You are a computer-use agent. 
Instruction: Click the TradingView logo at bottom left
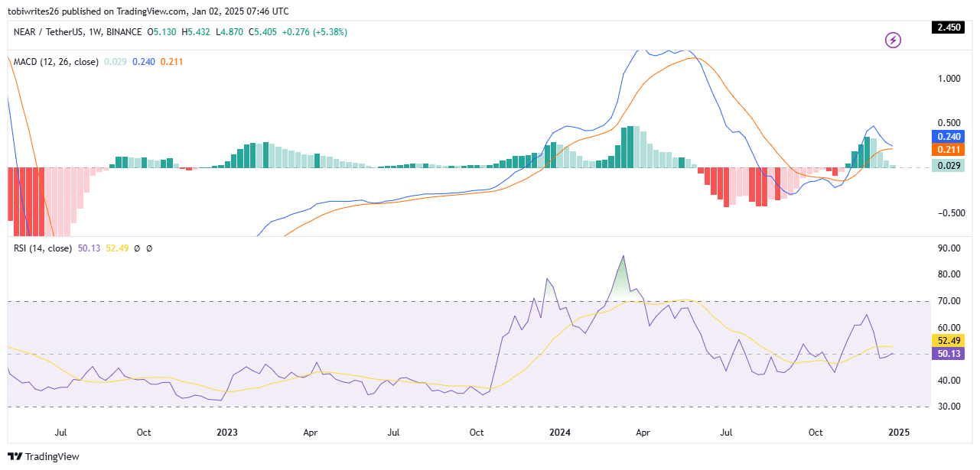point(44,456)
